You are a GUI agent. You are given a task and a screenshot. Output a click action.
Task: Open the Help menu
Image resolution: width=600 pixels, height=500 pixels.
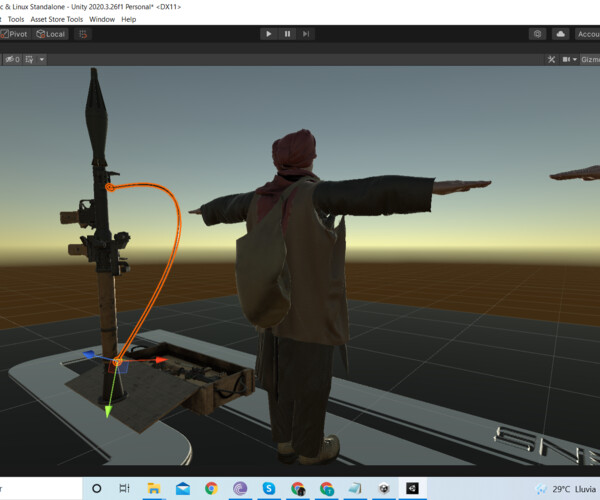(x=129, y=19)
